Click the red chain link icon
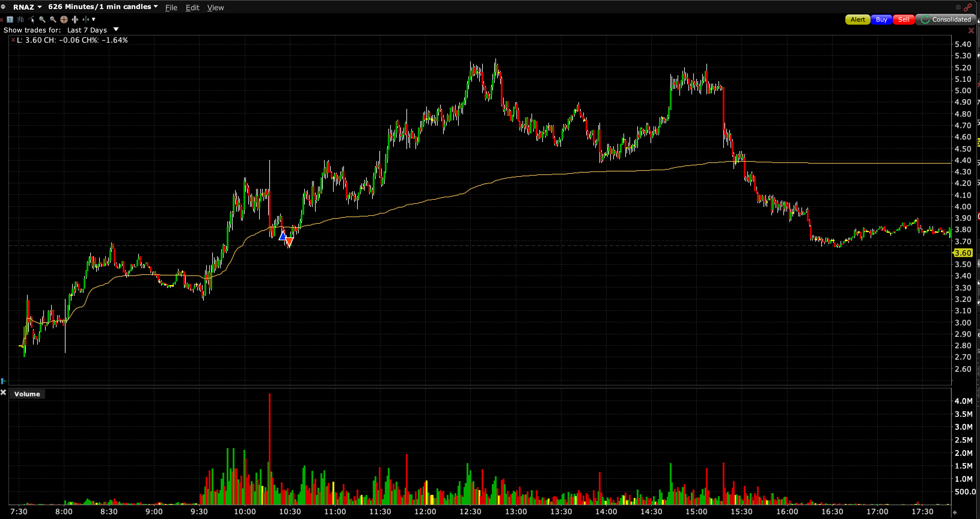 tap(968, 7)
